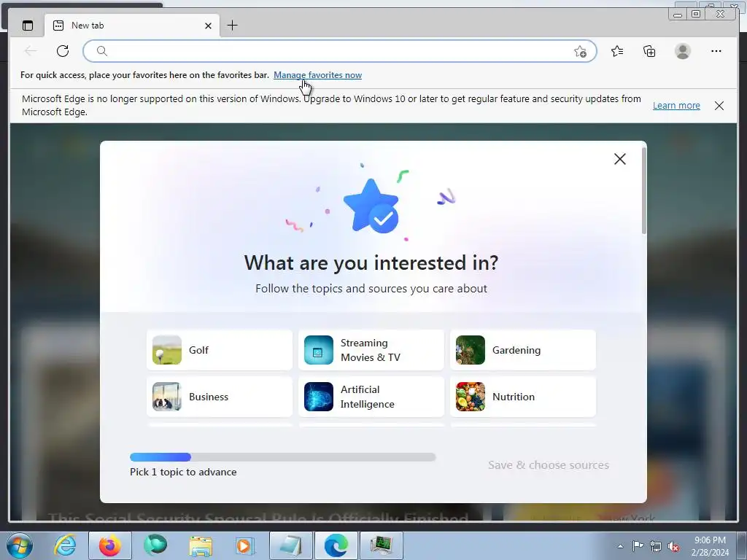Open the Favorites list icon
This screenshot has width=747, height=560.
pyautogui.click(x=617, y=51)
